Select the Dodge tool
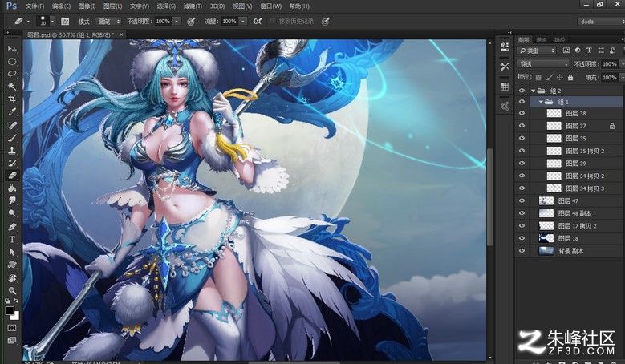Viewport: 625px width, 364px height. (12, 213)
